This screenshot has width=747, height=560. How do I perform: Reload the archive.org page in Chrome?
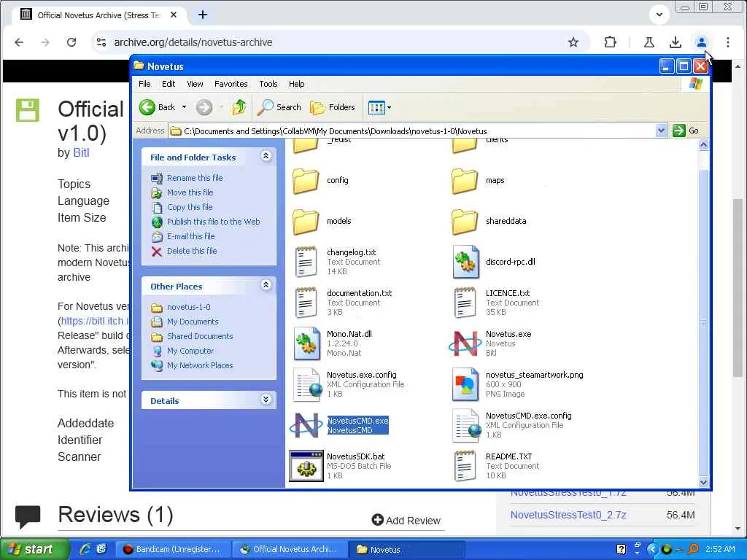(x=71, y=42)
